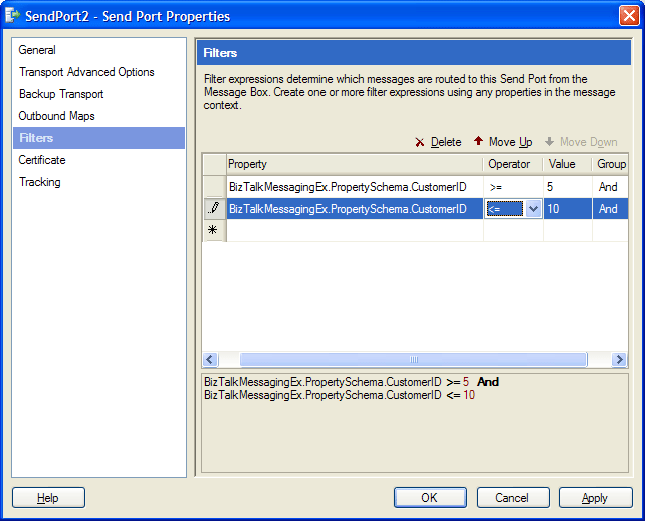Click the greyed Move Down arrow icon
The width and height of the screenshot is (645, 521).
549,142
